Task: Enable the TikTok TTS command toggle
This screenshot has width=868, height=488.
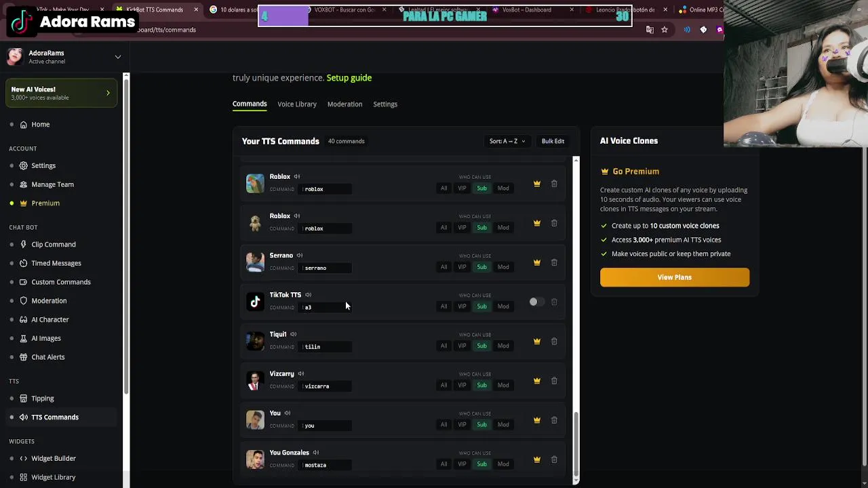Action: [536, 302]
